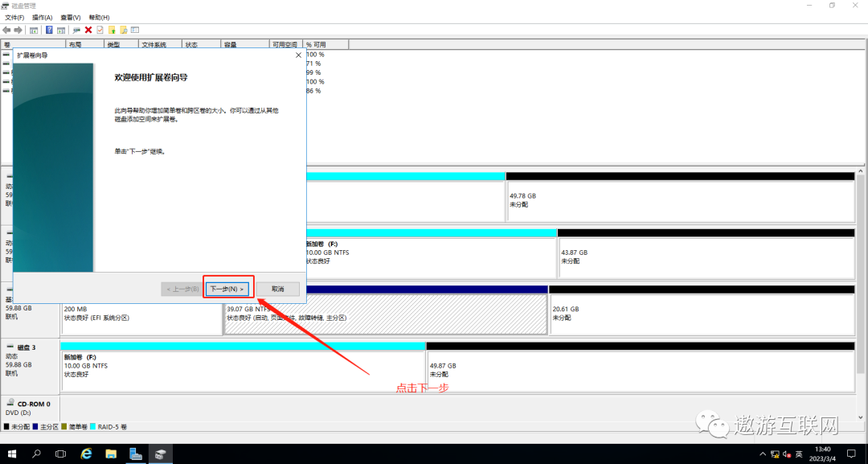Click the scrollbar down arrow in disk pane

pos(861,417)
